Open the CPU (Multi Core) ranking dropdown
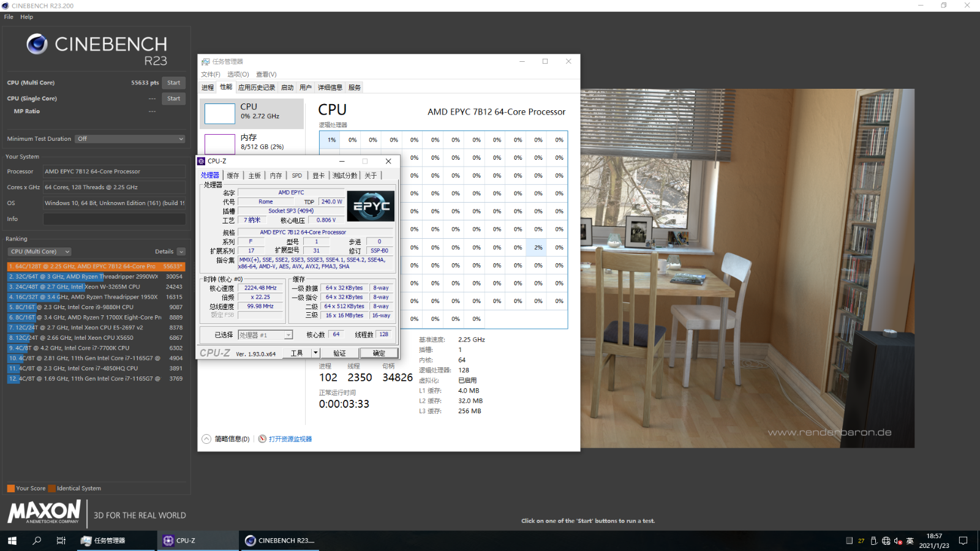 coord(40,252)
